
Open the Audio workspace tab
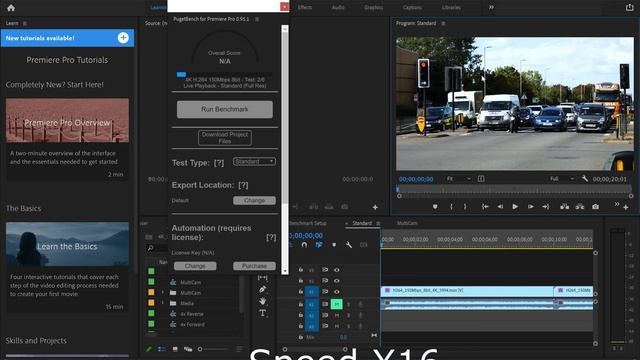click(x=338, y=7)
